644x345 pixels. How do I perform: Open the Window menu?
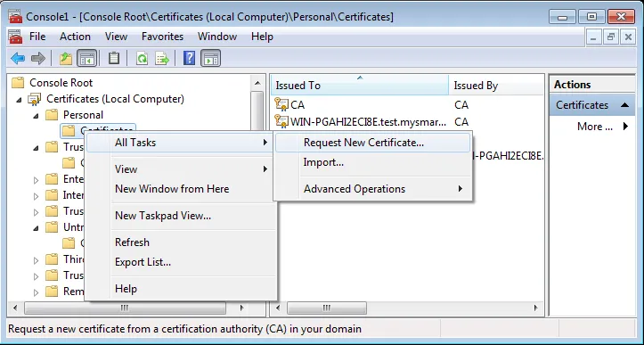[x=217, y=37]
